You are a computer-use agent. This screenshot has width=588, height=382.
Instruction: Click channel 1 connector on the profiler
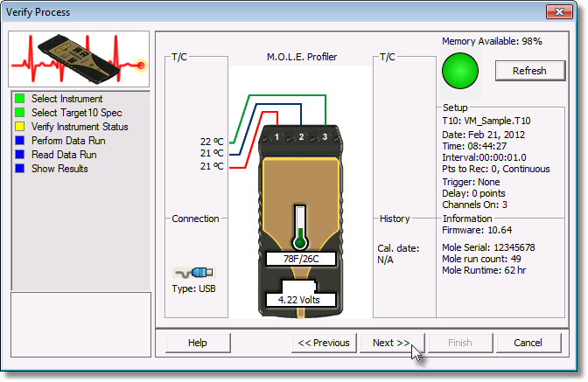(276, 137)
